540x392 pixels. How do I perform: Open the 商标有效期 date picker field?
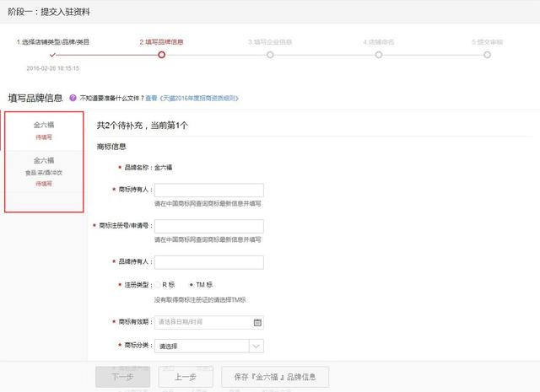tap(202, 322)
